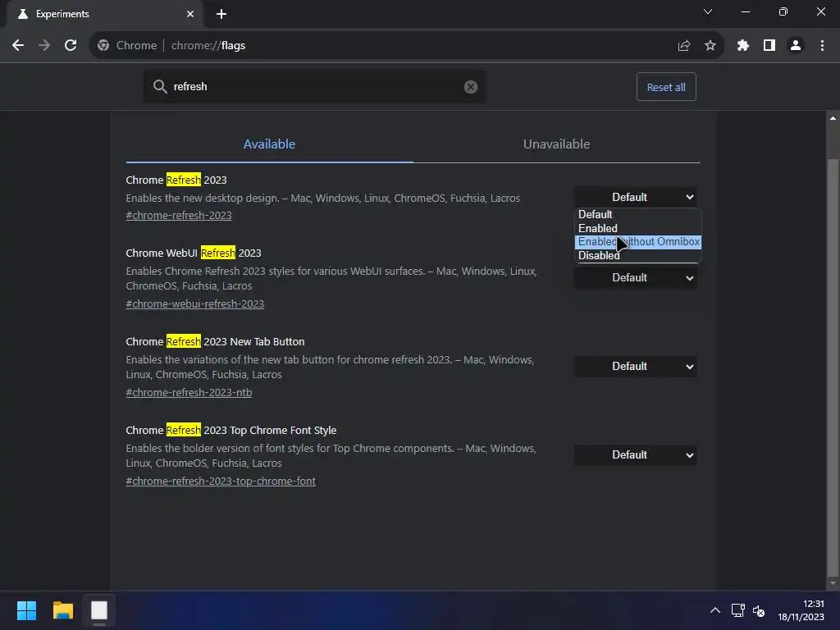
Task: Open File Explorer from taskbar
Action: tap(62, 610)
